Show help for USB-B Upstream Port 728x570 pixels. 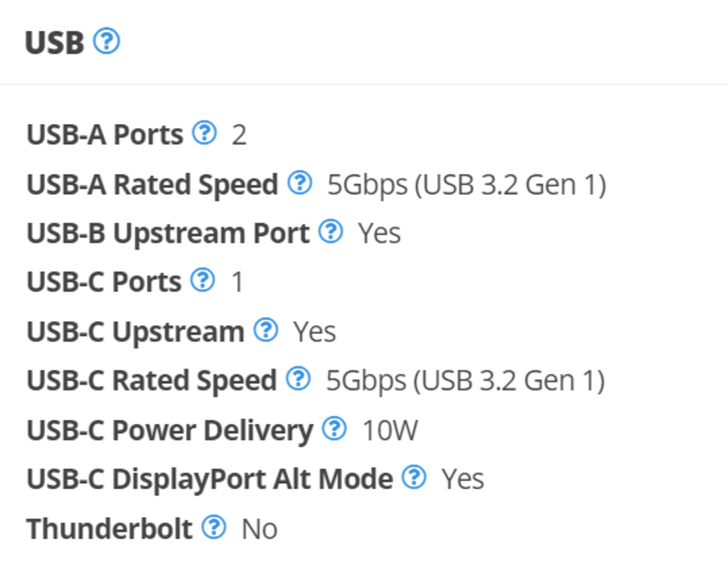[x=330, y=231]
